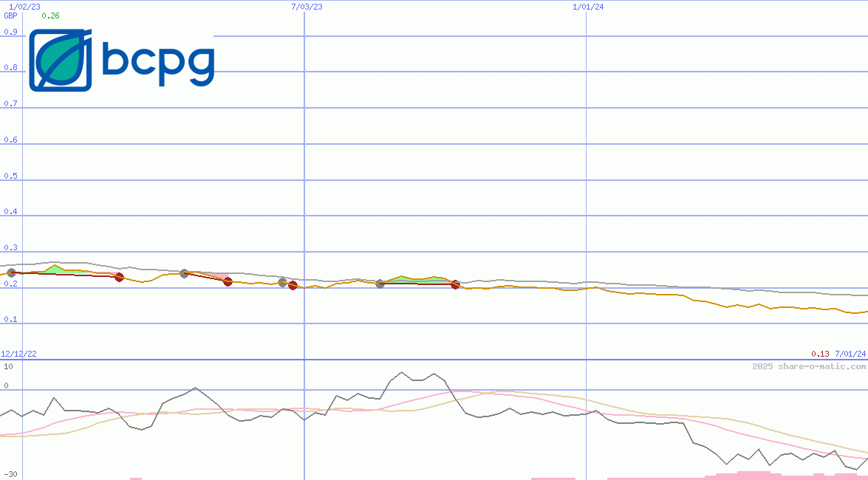This screenshot has width=868, height=480.
Task: Select the 7/03/23 date label
Action: (x=307, y=7)
